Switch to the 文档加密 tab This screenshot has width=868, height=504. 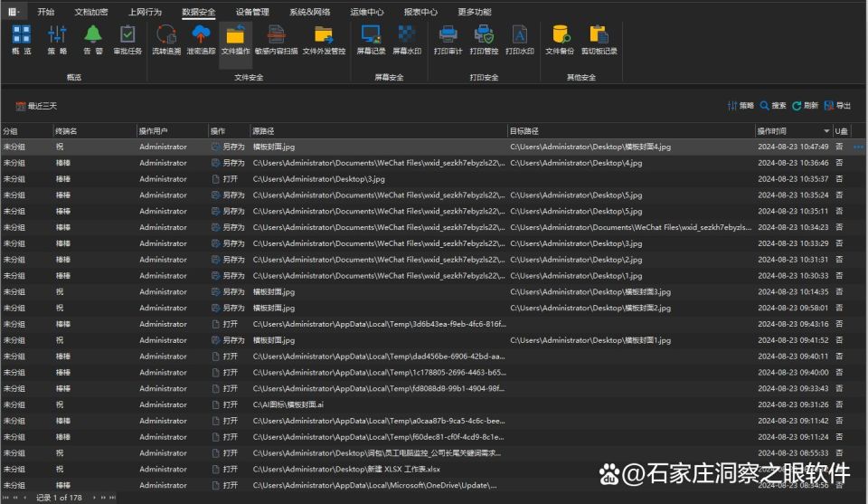click(x=90, y=12)
